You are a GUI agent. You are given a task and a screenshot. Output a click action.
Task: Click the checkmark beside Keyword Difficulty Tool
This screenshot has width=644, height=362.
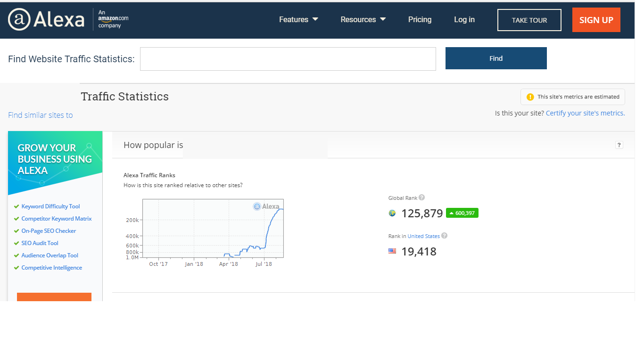[x=16, y=206]
